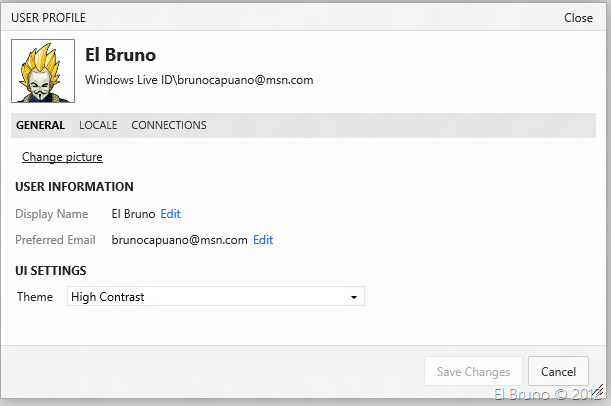Edit the Display Name

[170, 214]
